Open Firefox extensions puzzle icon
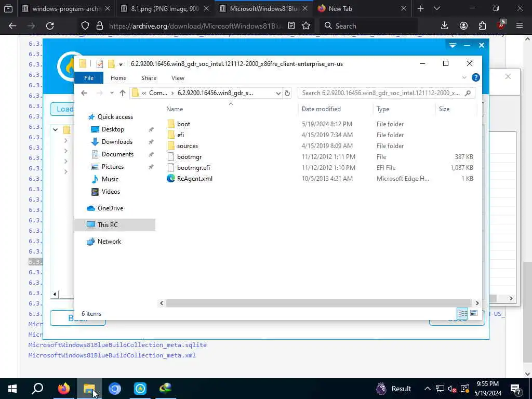 click(x=482, y=26)
